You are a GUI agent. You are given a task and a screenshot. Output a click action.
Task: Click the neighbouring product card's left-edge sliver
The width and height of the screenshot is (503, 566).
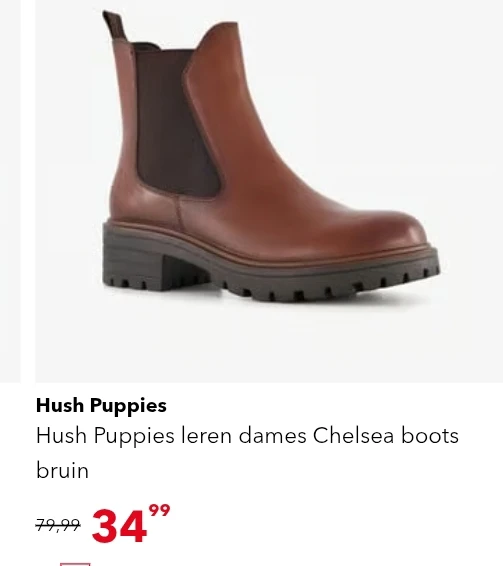(10, 191)
